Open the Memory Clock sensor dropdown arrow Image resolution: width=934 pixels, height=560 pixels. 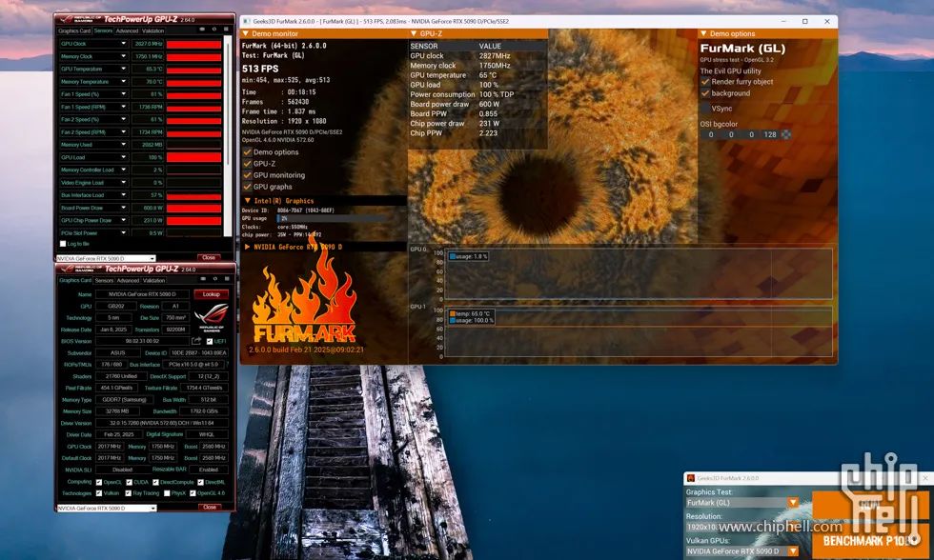pos(123,56)
